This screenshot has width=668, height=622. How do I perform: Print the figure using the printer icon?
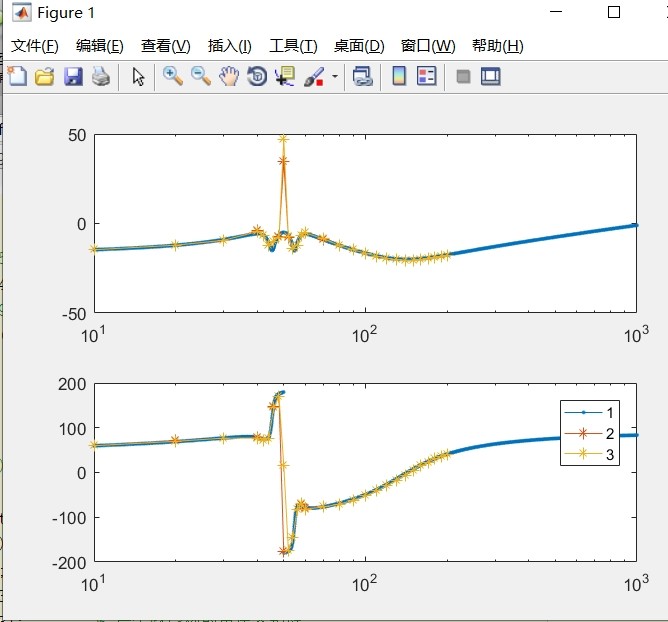click(x=101, y=77)
